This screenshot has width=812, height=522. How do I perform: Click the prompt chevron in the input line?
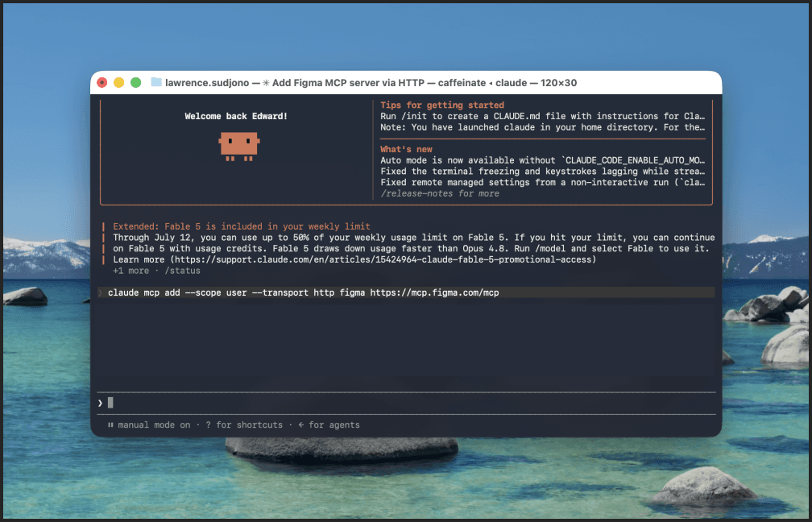100,403
